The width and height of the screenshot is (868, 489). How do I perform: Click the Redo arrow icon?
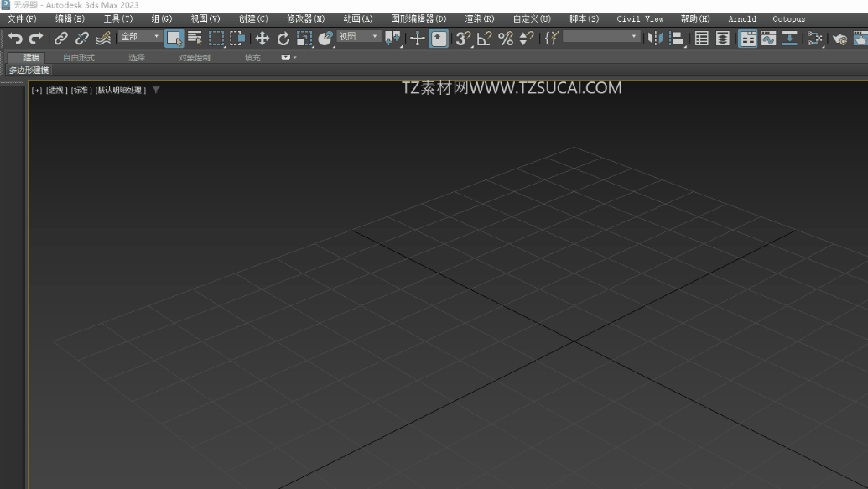pyautogui.click(x=36, y=39)
